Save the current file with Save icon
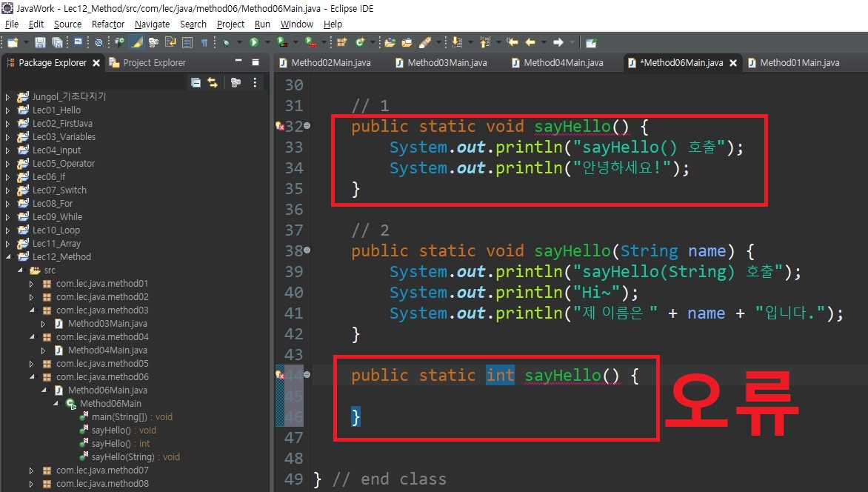The image size is (868, 492). pos(40,43)
